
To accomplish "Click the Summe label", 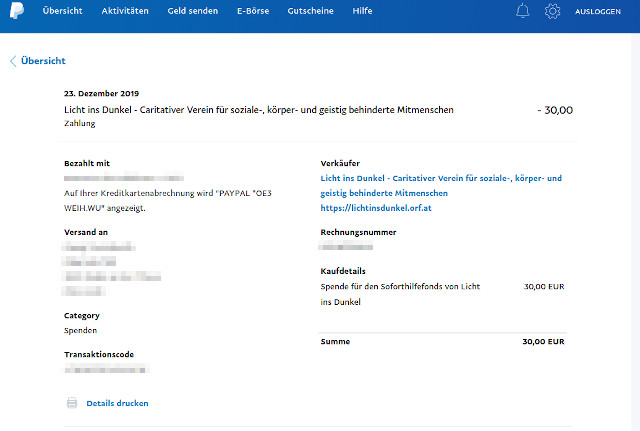I will click(335, 342).
